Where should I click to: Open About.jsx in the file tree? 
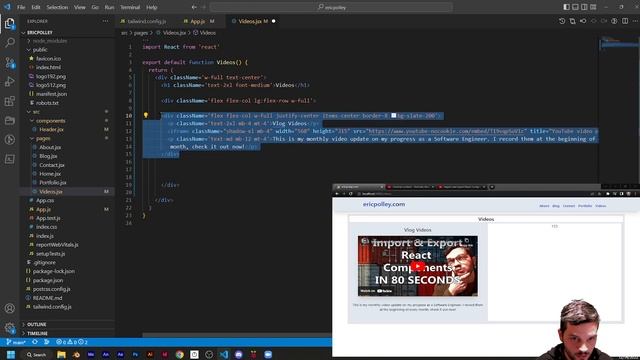50,147
